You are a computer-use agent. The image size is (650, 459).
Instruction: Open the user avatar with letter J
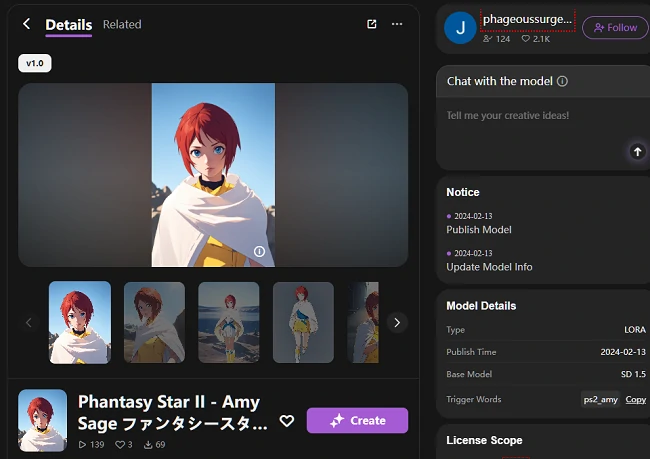tap(460, 28)
